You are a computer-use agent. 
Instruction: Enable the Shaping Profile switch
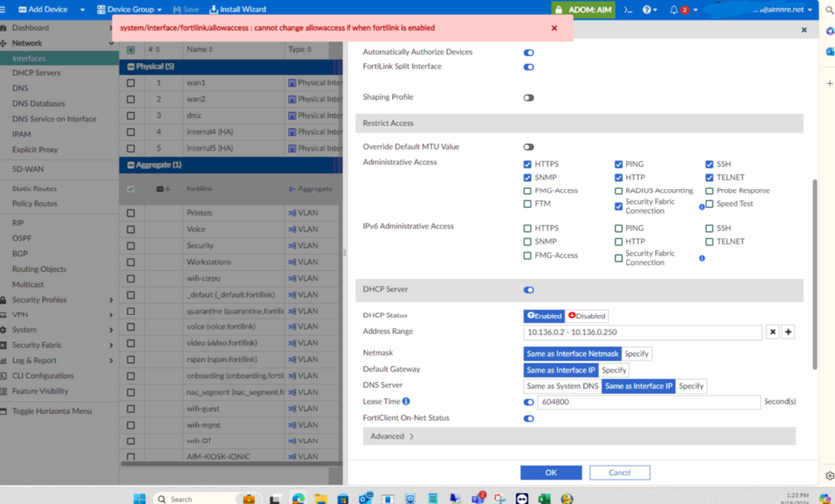coord(529,98)
